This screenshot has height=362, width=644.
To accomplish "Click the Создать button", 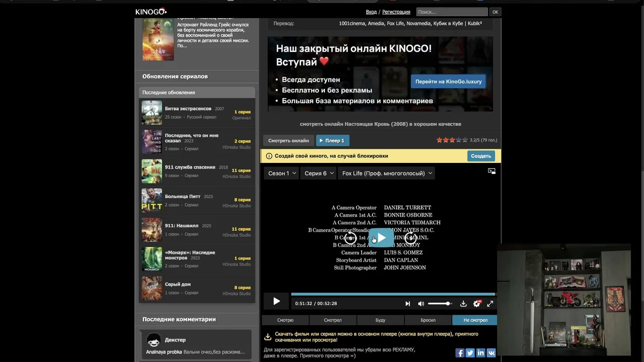I will [481, 156].
